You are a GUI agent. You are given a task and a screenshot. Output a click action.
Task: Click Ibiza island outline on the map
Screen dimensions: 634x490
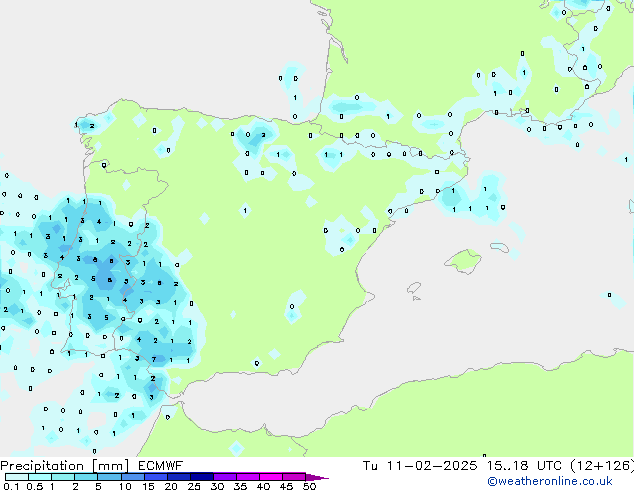click(414, 288)
